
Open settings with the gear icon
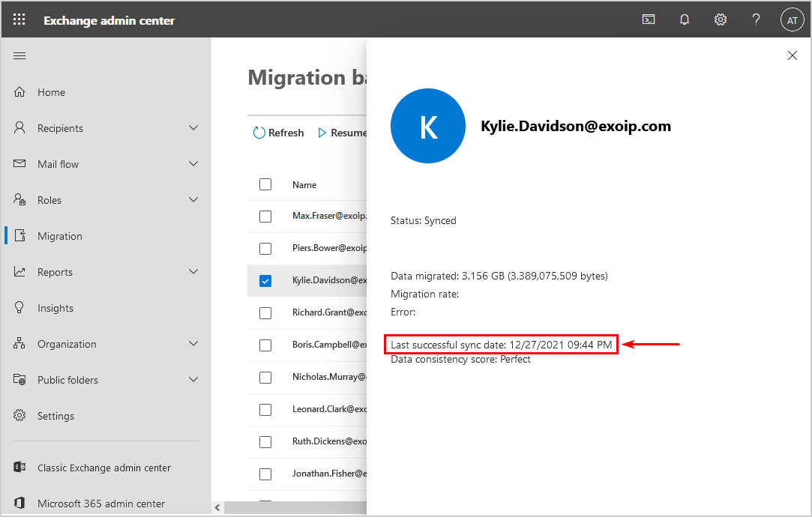click(x=720, y=19)
